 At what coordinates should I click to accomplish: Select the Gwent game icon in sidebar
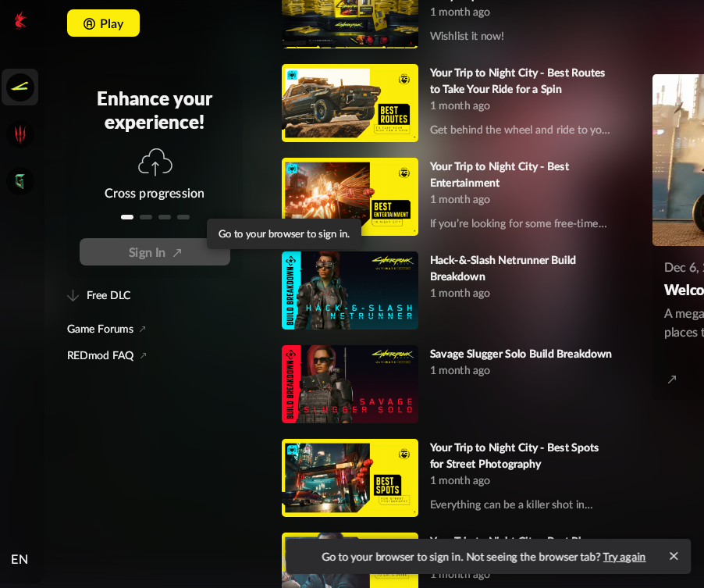20,181
